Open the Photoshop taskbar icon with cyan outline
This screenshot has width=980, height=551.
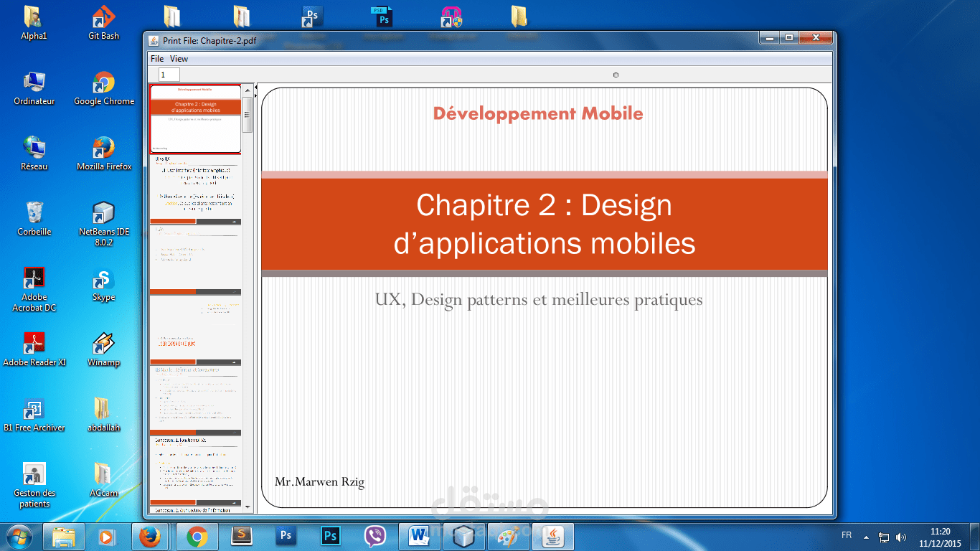click(331, 536)
